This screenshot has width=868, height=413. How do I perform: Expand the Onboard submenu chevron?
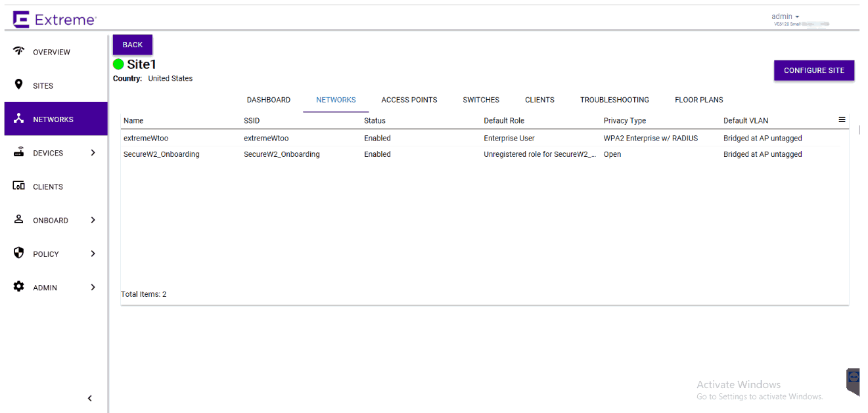(x=93, y=220)
